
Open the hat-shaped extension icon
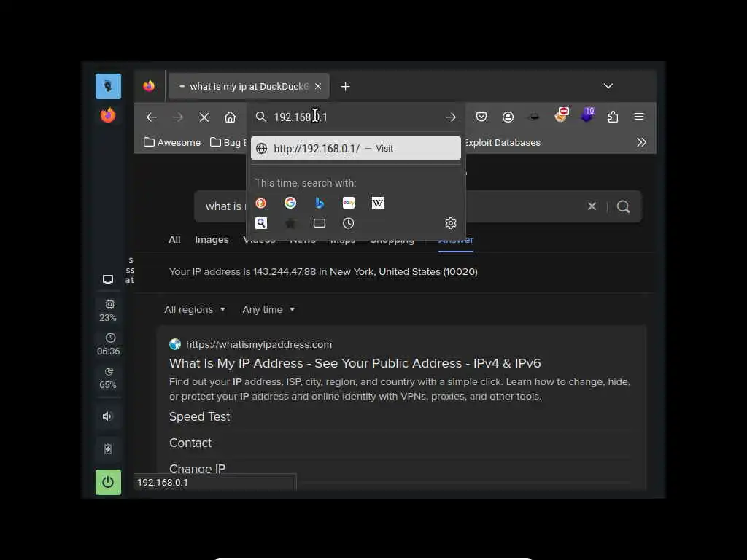pyautogui.click(x=534, y=117)
